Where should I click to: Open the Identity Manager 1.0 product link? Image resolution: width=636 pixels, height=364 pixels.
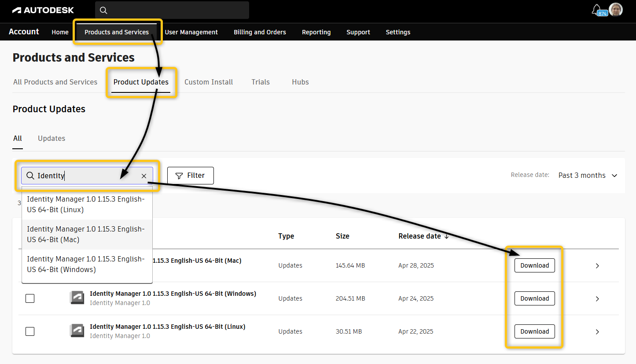point(119,302)
